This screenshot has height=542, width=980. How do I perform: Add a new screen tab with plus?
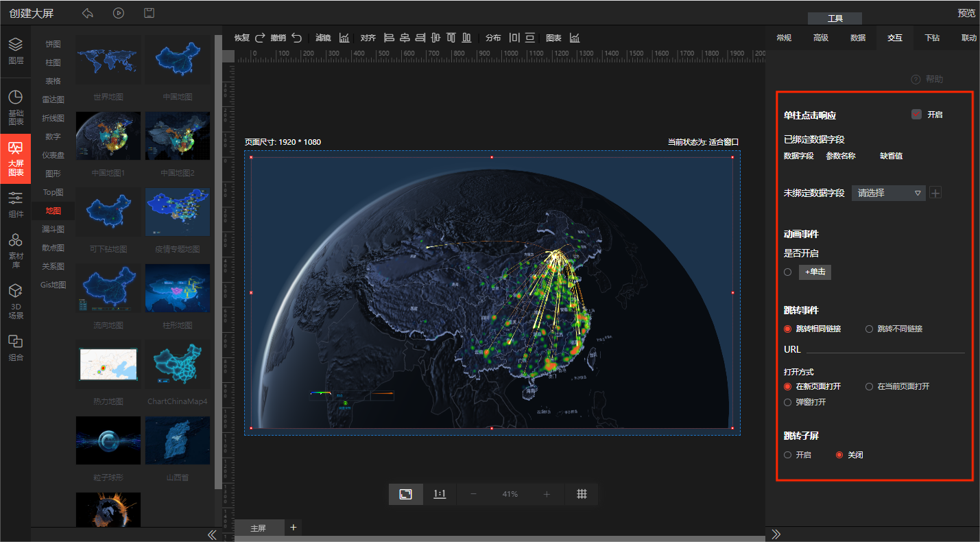click(294, 527)
